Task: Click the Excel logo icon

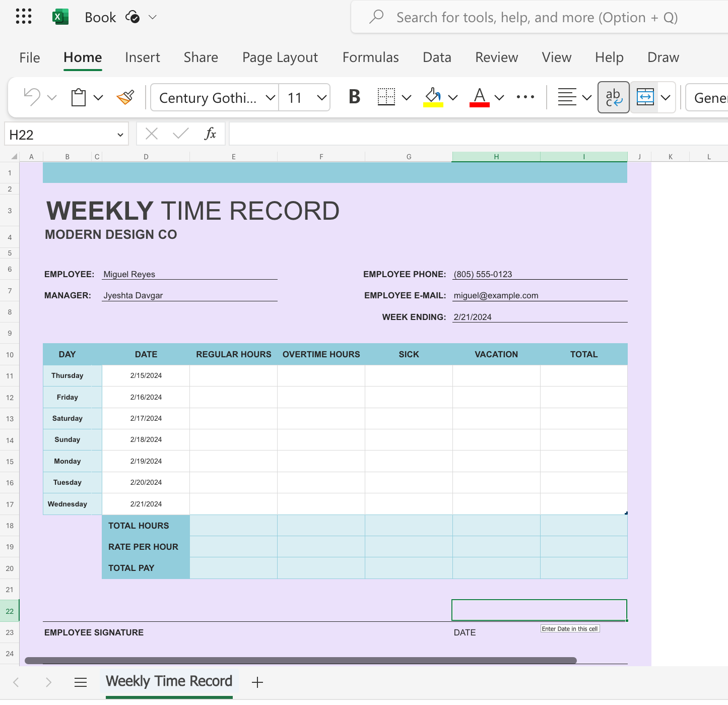Action: pos(60,17)
